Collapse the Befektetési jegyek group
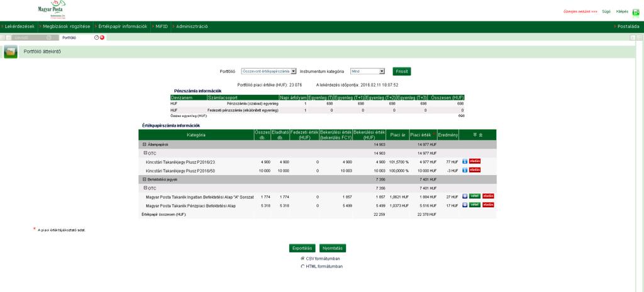 [144, 179]
